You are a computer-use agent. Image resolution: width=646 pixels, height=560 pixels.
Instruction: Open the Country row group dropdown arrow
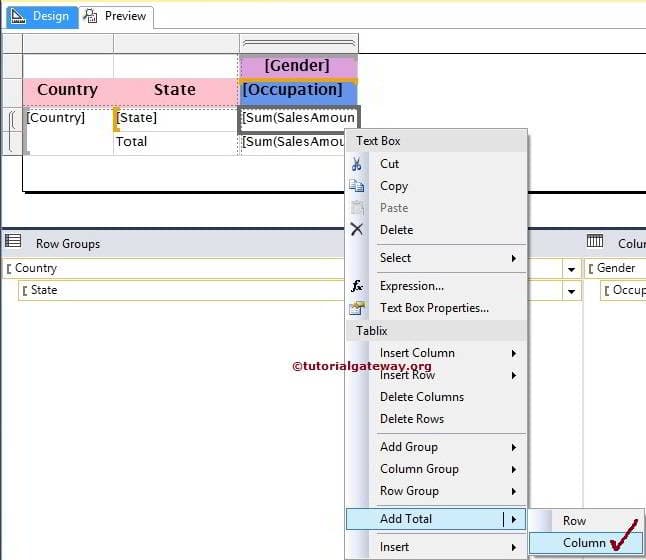click(571, 269)
